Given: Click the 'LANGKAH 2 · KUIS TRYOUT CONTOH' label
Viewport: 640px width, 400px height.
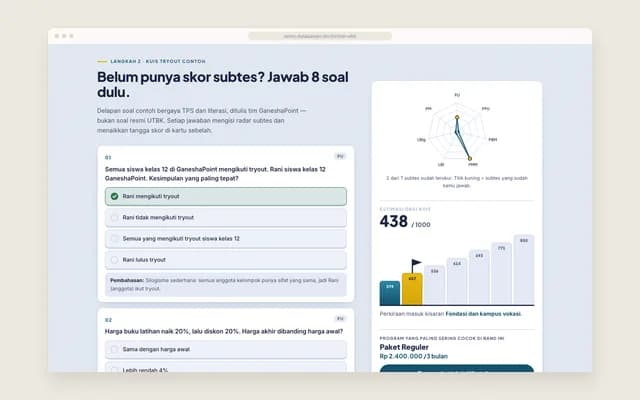Looking at the screenshot, I should tap(158, 61).
